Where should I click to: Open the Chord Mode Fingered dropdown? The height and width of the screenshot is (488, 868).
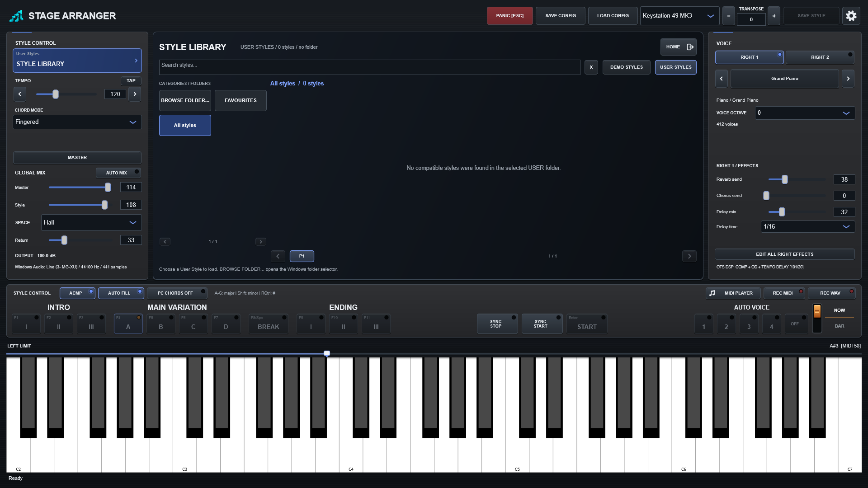[77, 122]
